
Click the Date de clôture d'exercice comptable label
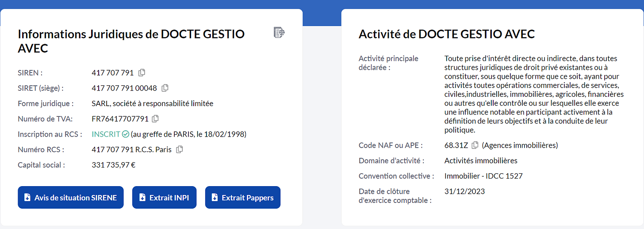pos(395,196)
